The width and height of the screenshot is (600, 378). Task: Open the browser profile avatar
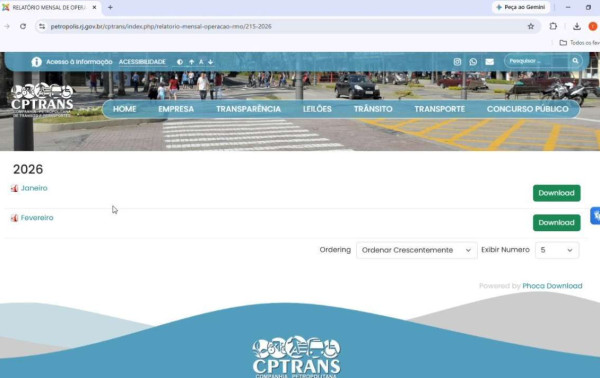[x=593, y=26]
